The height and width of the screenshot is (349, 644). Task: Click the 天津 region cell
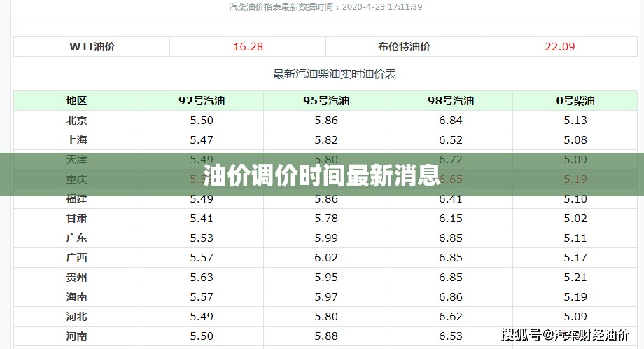76,160
